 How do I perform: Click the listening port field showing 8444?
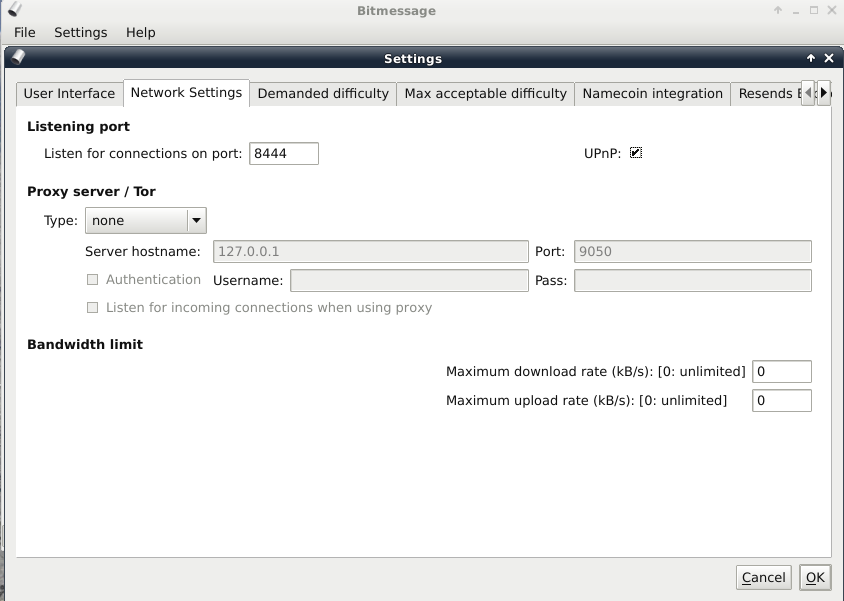pos(284,153)
